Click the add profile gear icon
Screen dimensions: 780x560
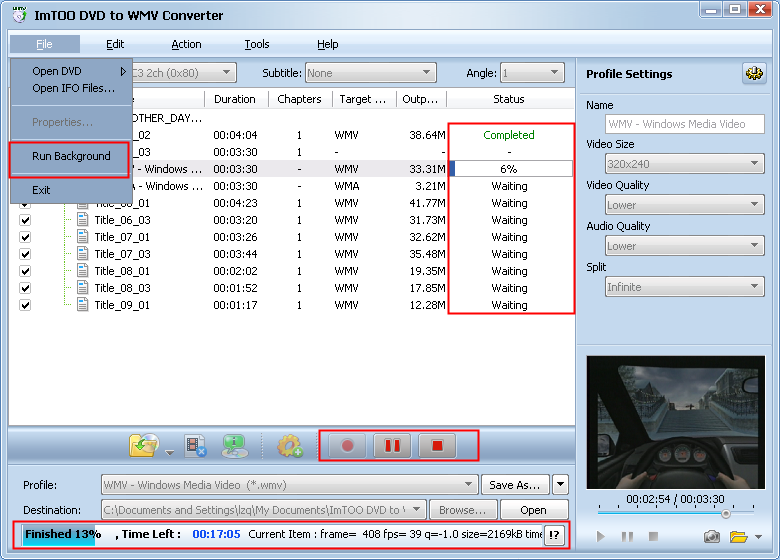point(290,446)
